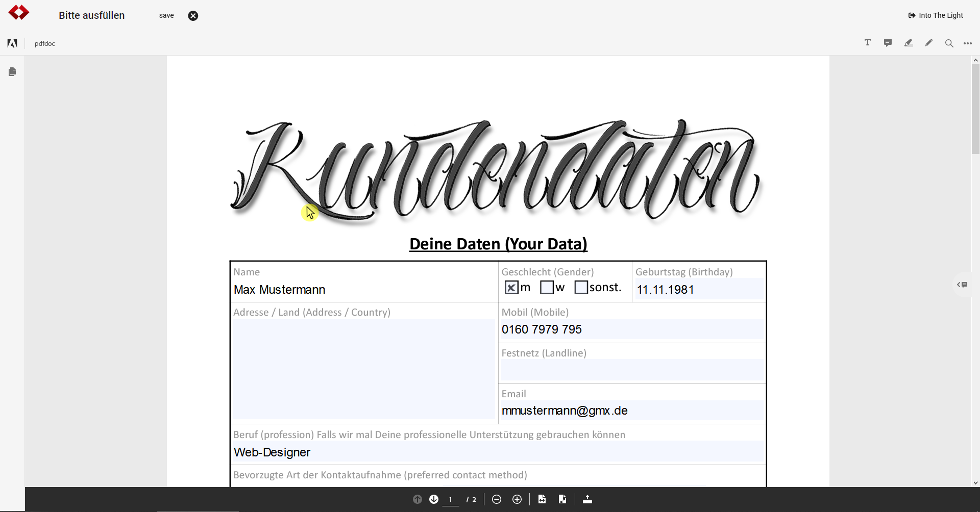Image resolution: width=980 pixels, height=512 pixels.
Task: Click the fit-to-width page icon
Action: pyautogui.click(x=542, y=499)
